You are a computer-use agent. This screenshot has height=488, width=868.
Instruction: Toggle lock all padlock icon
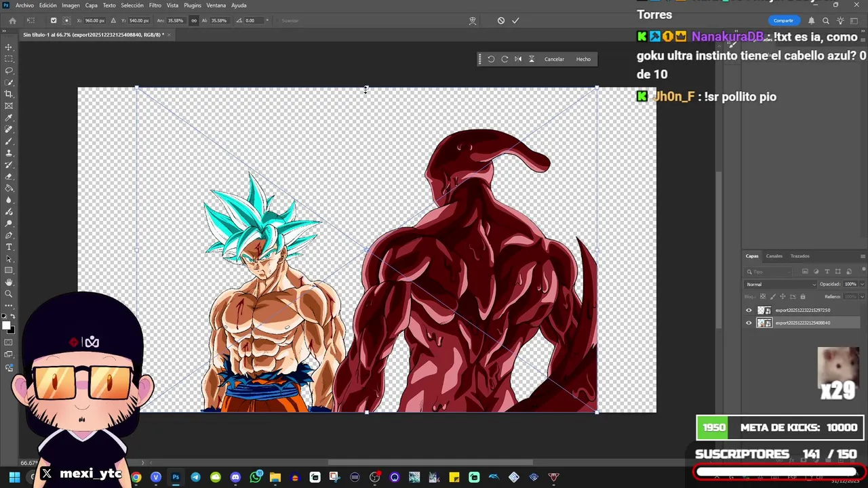point(803,296)
